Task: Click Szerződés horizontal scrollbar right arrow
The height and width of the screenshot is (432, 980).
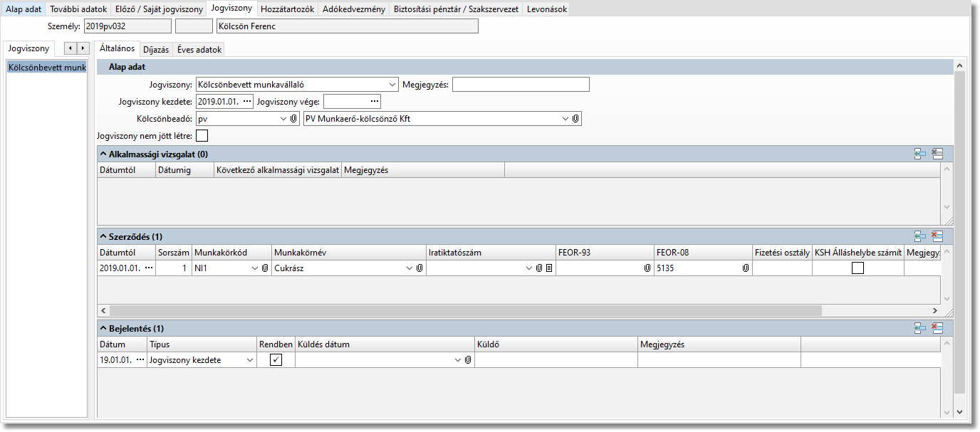Action: click(936, 311)
